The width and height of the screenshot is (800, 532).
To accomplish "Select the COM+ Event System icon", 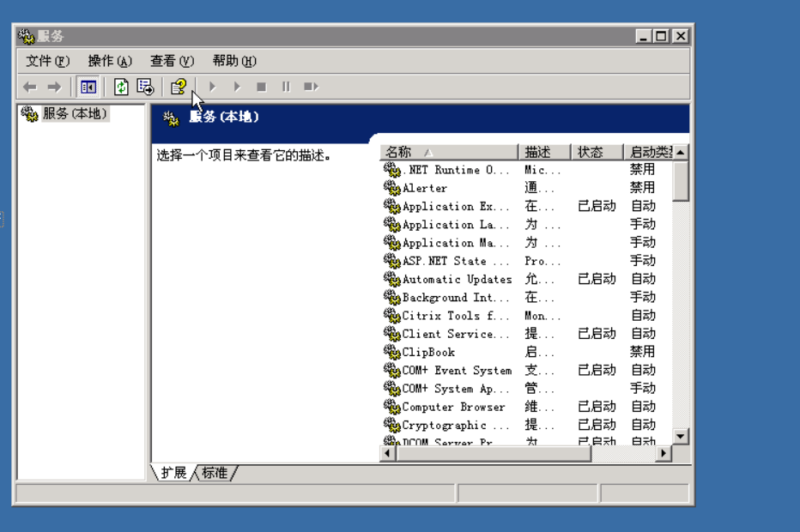I will tap(391, 371).
